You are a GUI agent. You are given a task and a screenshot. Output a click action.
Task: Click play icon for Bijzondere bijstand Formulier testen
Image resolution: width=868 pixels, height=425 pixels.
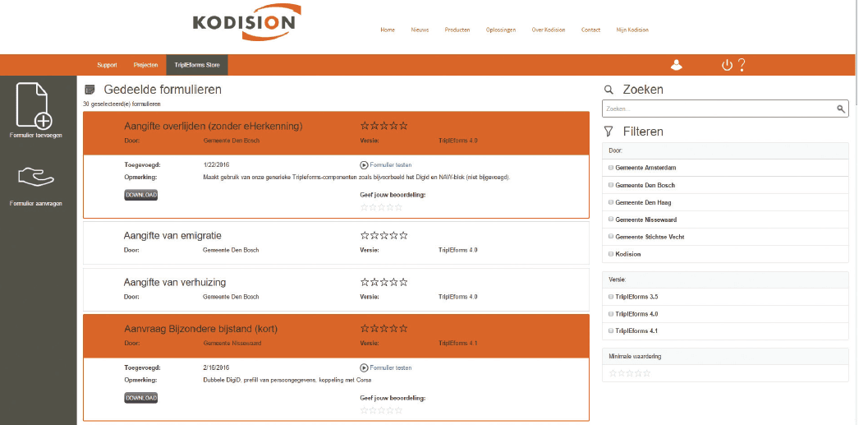[364, 367]
